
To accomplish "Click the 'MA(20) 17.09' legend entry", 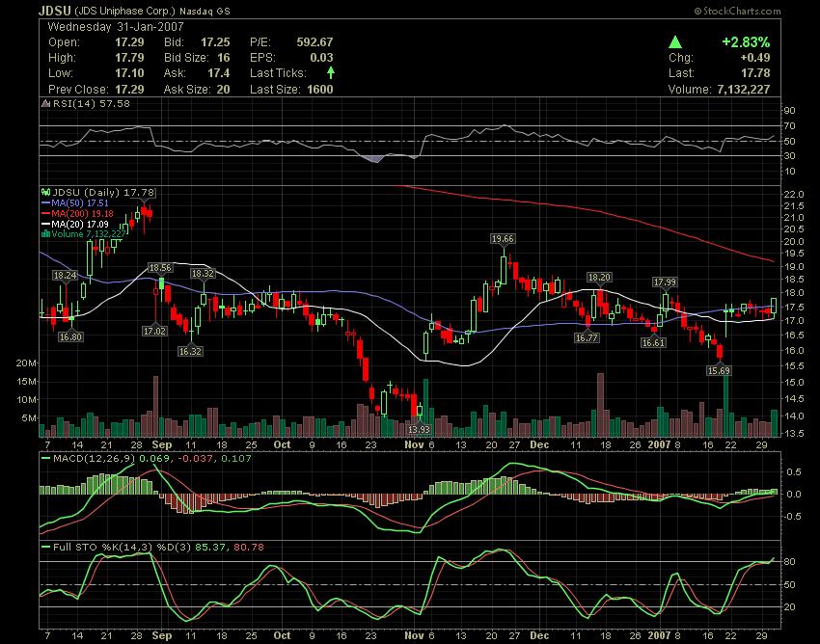I will click(x=79, y=224).
